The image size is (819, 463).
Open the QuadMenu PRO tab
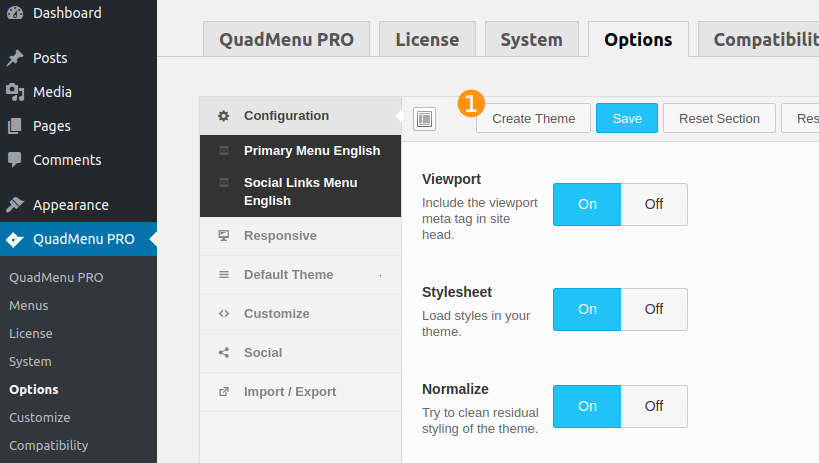[x=286, y=39]
